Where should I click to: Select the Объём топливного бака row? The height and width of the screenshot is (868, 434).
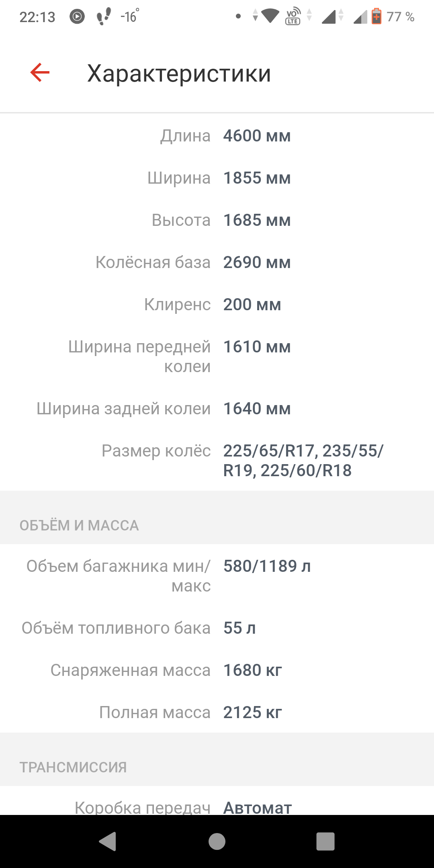click(217, 628)
